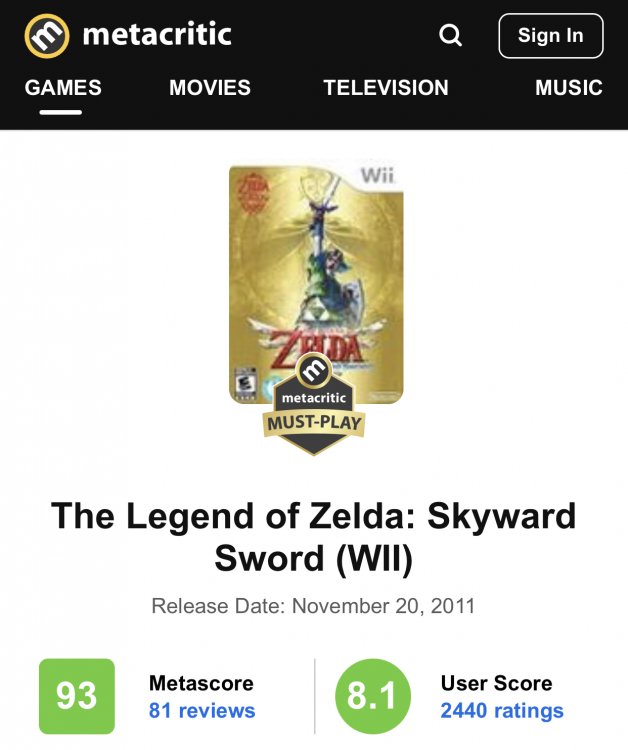628x750 pixels.
Task: Click the metacritic wordmark in header
Action: point(157,34)
